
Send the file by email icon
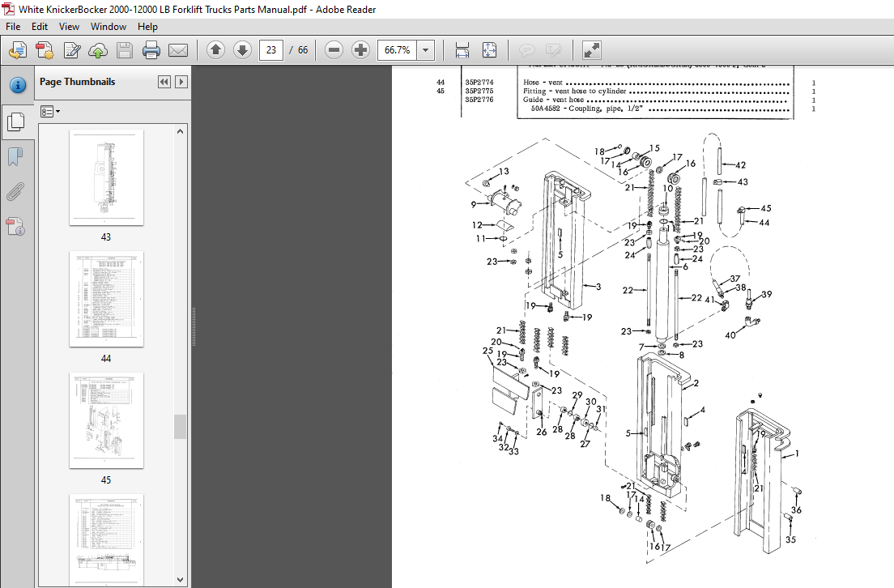tap(178, 50)
